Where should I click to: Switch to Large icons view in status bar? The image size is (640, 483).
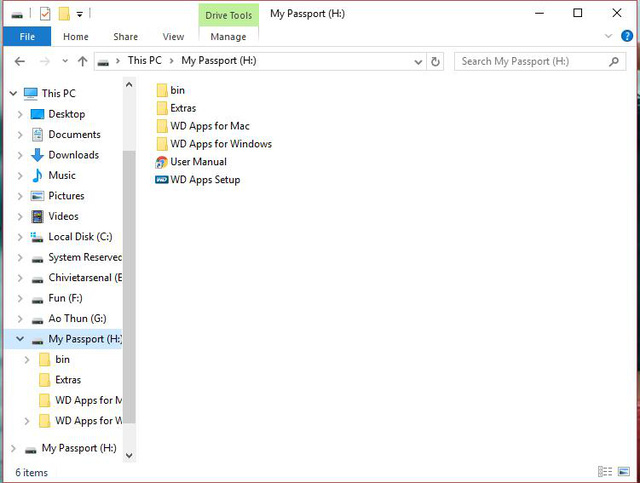pos(624,472)
